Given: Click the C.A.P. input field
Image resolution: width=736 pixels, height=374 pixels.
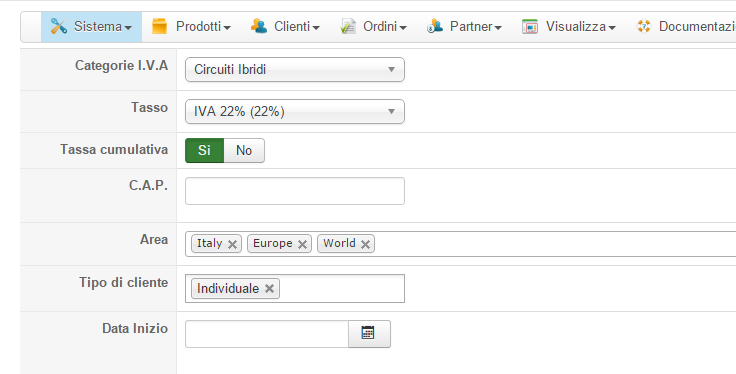Looking at the screenshot, I should [x=295, y=191].
